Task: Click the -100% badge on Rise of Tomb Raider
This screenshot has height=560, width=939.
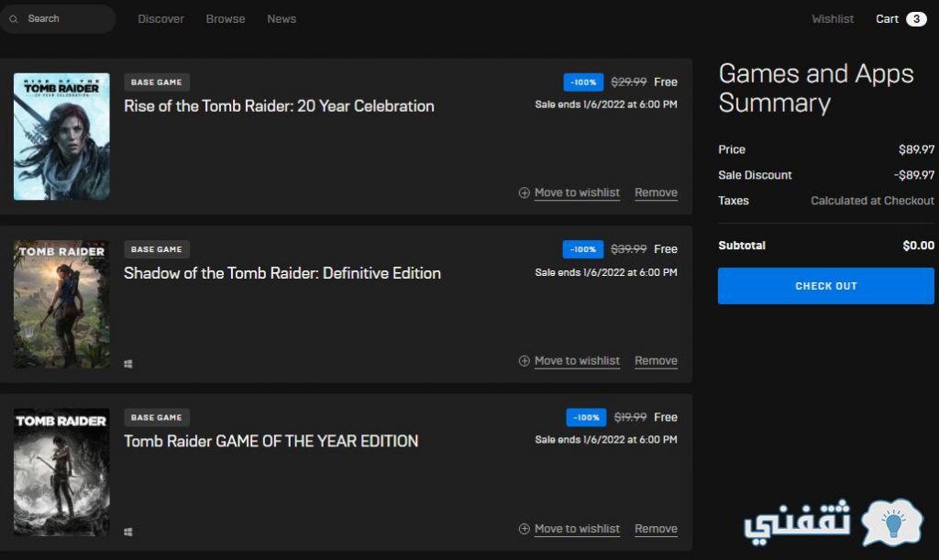Action: click(x=583, y=82)
